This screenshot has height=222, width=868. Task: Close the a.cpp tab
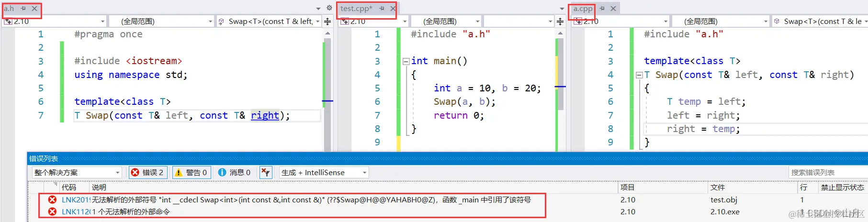613,9
